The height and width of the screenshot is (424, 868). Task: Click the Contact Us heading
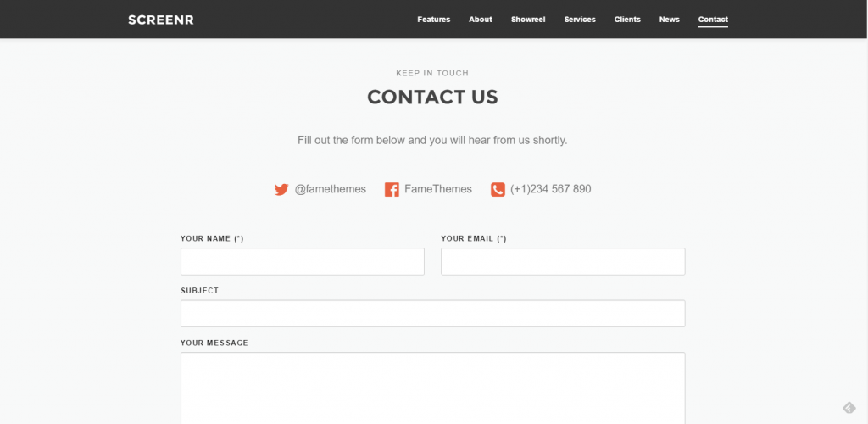click(432, 97)
